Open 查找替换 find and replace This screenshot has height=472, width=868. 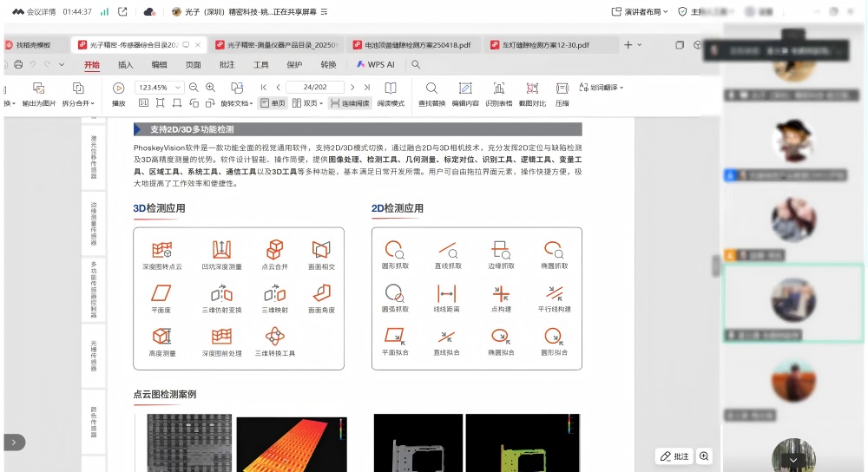(431, 94)
